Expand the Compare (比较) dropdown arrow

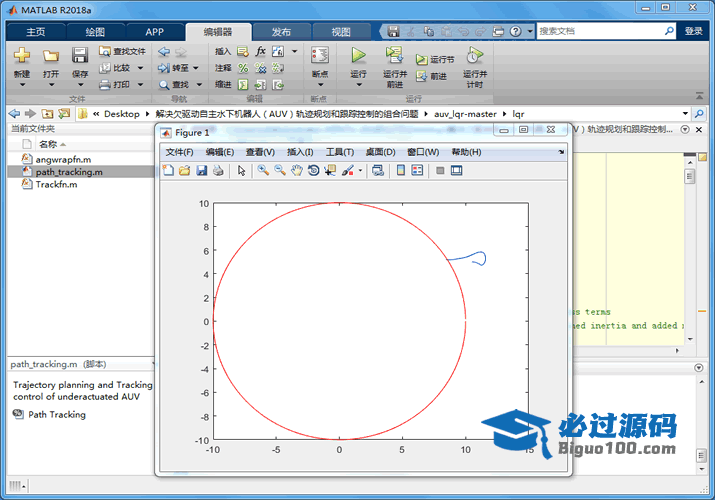140,68
